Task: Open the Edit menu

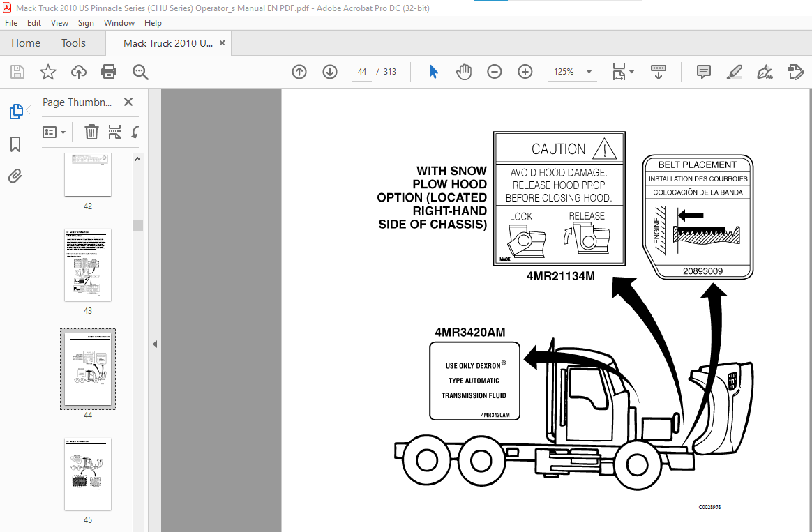Action: click(34, 23)
